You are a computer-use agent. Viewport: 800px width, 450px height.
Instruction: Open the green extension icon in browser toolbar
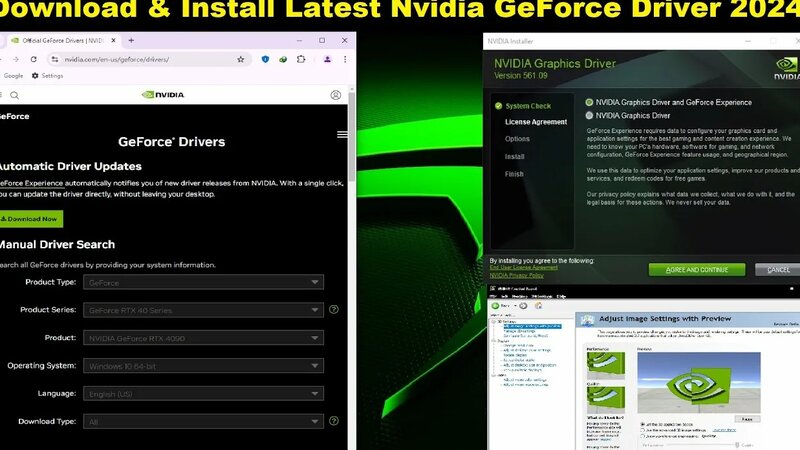click(283, 59)
